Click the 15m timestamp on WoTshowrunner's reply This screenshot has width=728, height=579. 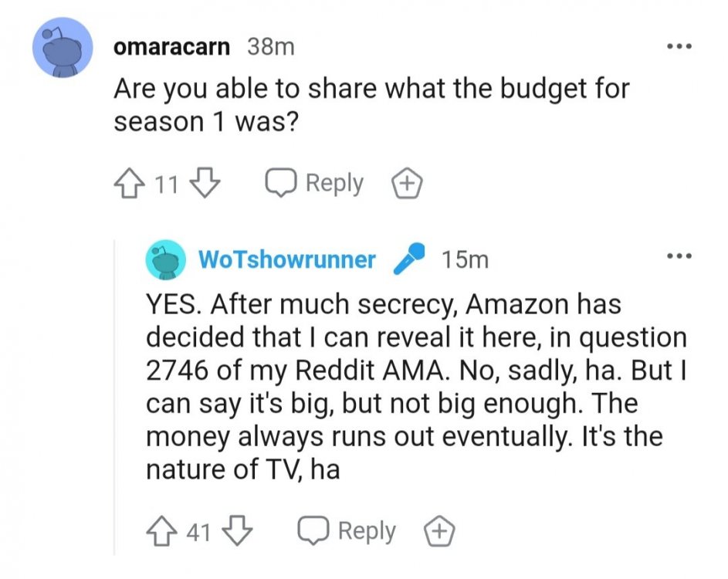pos(465,260)
